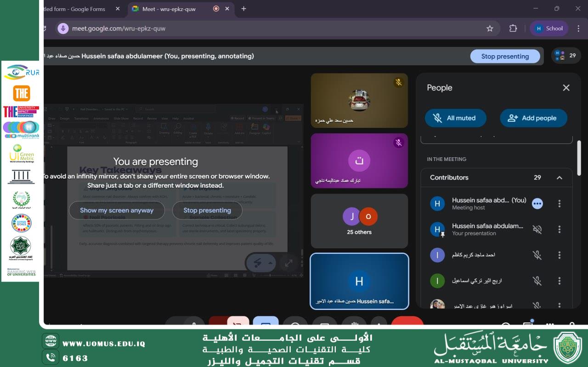This screenshot has height=367, width=588.
Task: Toggle presentation audio mute for Your presentation
Action: [537, 229]
